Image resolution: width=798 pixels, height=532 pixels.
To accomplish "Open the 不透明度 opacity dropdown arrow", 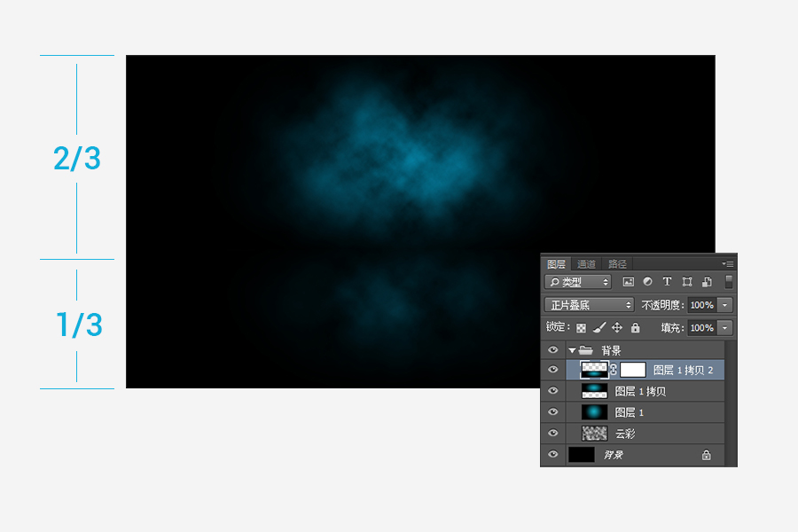I will [x=726, y=305].
